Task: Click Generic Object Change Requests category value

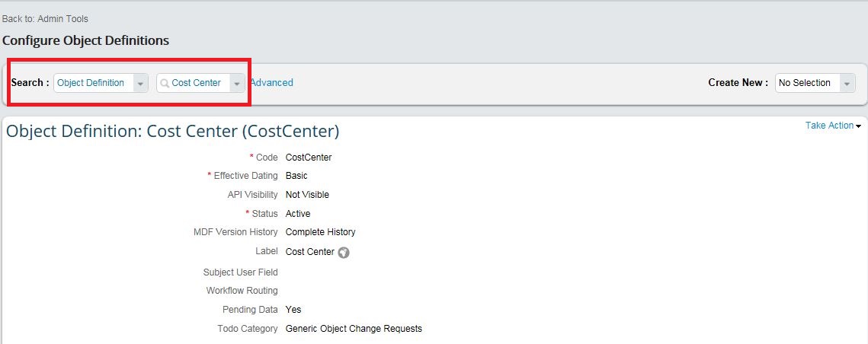Action: point(354,329)
